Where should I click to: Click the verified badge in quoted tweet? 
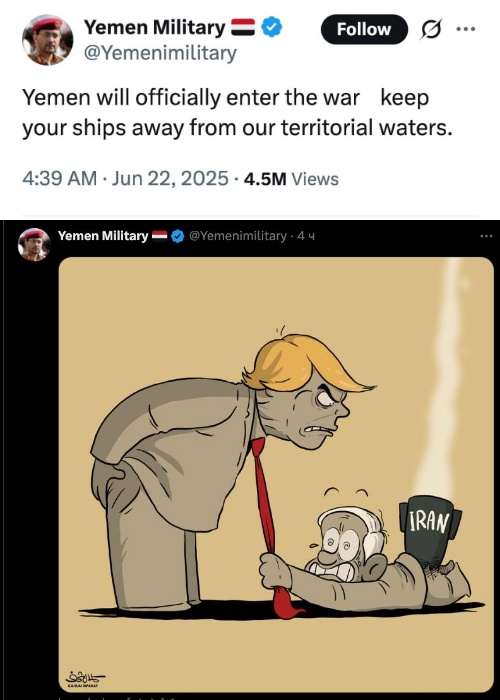[178, 236]
